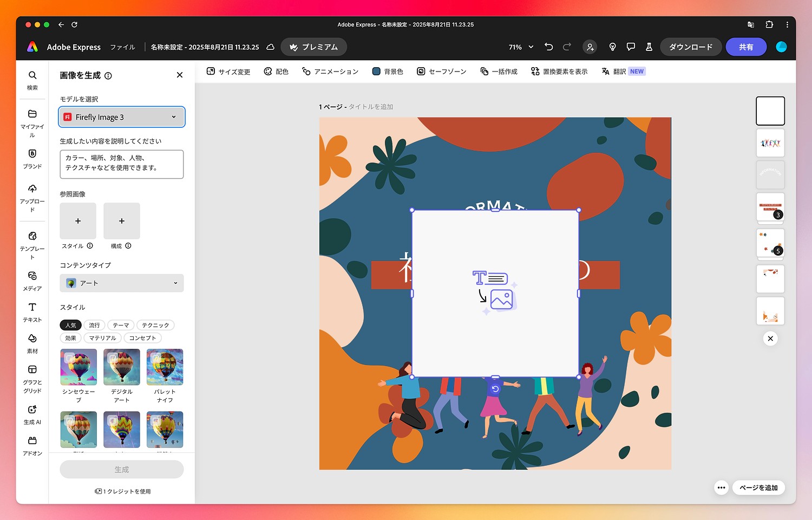This screenshot has width=812, height=520.
Task: Select the マテリアル style filter chip
Action: [x=103, y=338]
